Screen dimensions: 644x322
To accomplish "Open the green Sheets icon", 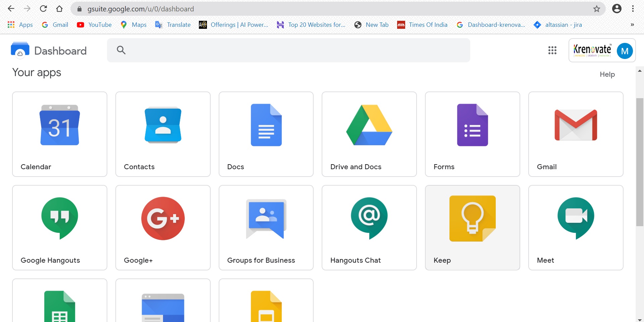I will click(x=60, y=306).
